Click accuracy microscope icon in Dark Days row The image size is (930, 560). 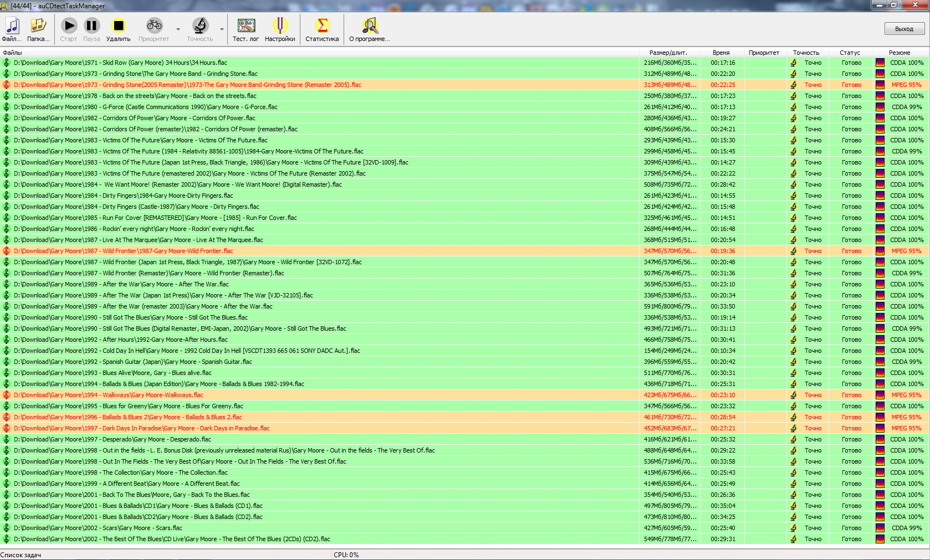(x=793, y=428)
